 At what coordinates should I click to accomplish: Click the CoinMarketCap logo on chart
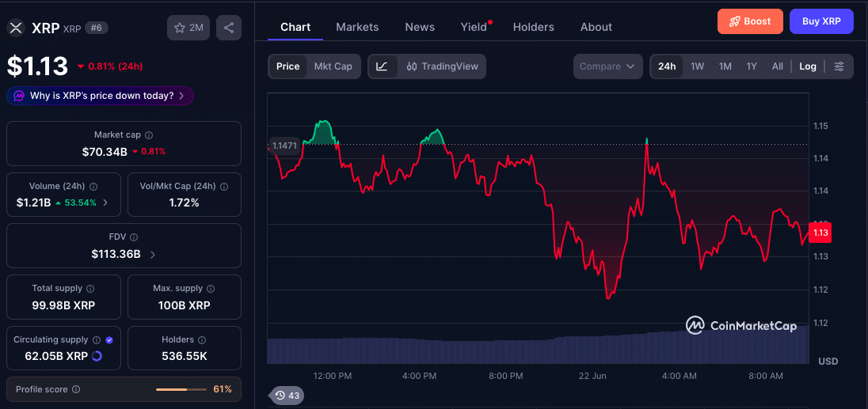point(741,326)
